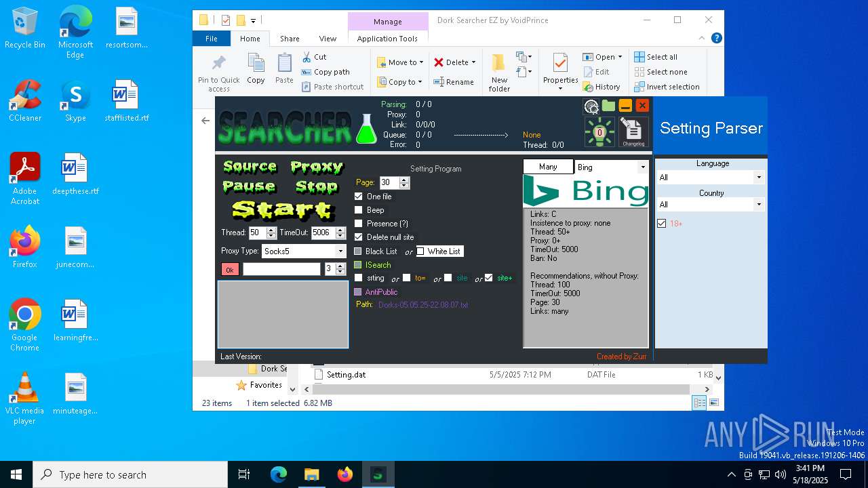Toggle the site+ checkbox
The width and height of the screenshot is (868, 488).
click(488, 278)
